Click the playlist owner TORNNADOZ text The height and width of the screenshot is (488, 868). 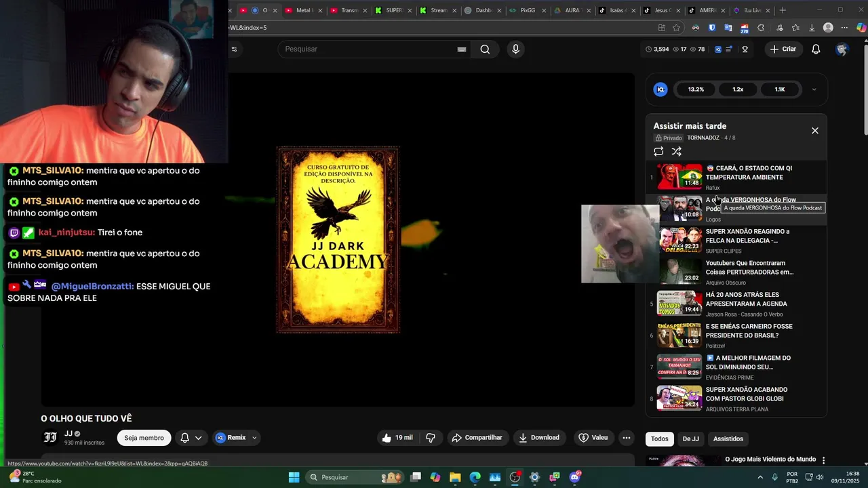[703, 138]
